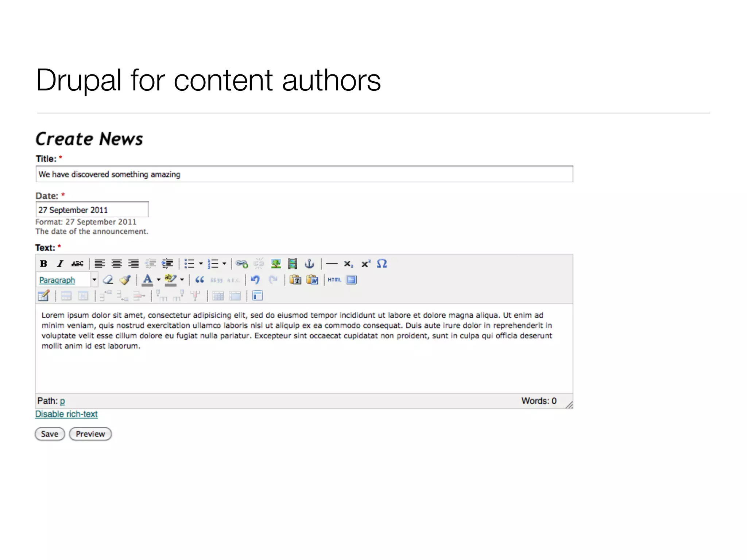The image size is (747, 560).
Task: Open table row properties
Action: [66, 296]
